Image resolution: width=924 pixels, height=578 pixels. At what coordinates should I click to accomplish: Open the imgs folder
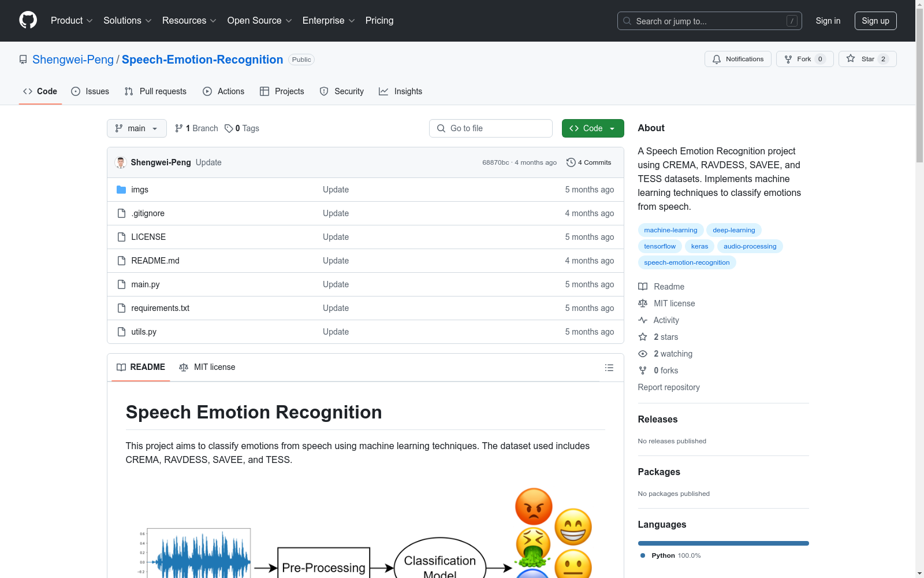139,190
